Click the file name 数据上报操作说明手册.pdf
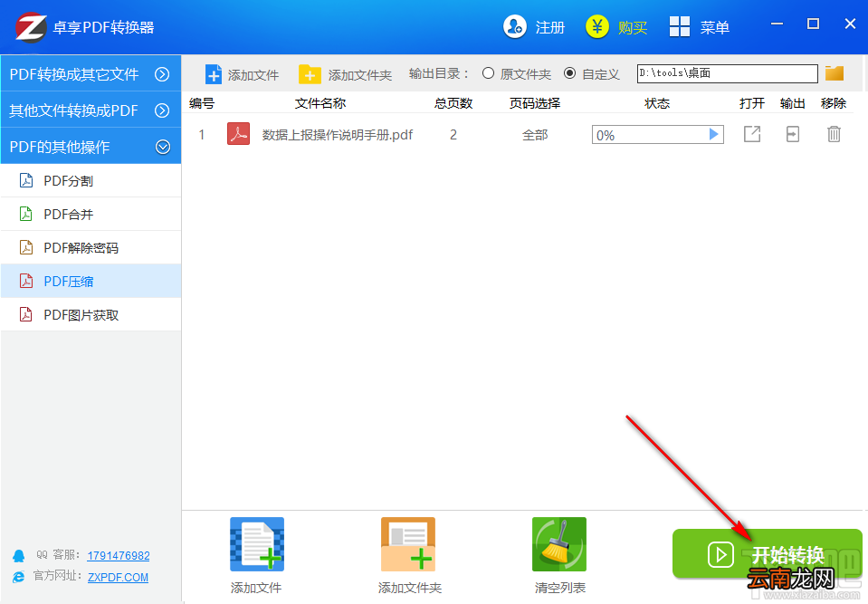Screen dimensions: 868x604 pyautogui.click(x=338, y=135)
